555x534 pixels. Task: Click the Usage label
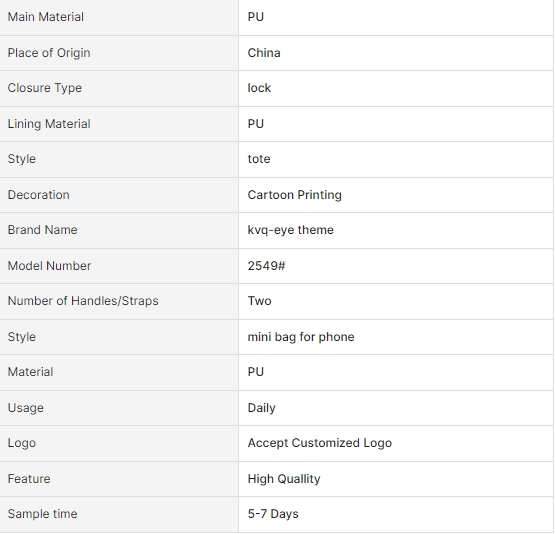point(25,408)
